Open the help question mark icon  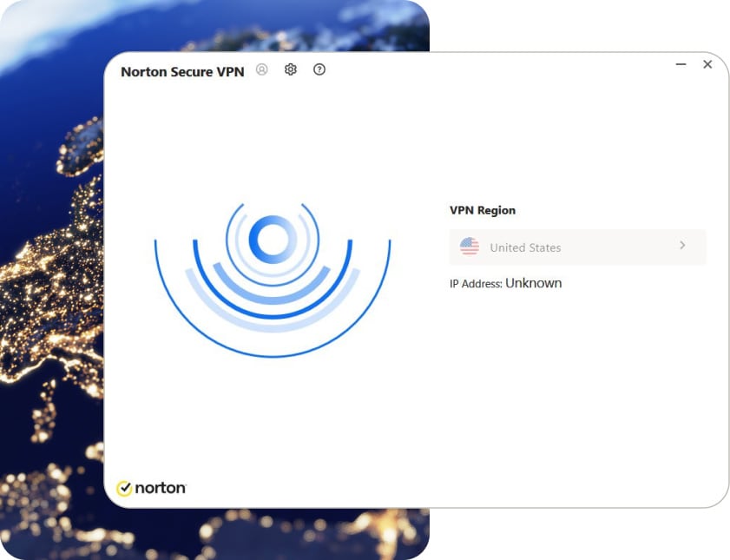(x=319, y=69)
